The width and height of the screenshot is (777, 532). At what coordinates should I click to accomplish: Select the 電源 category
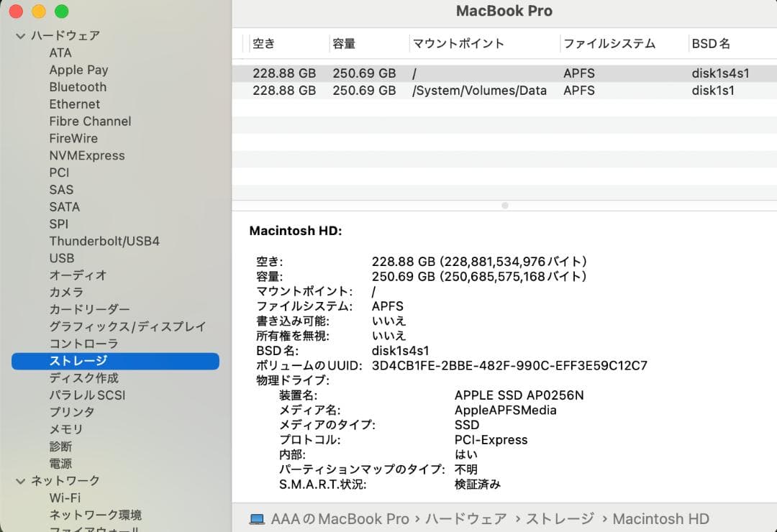[60, 464]
